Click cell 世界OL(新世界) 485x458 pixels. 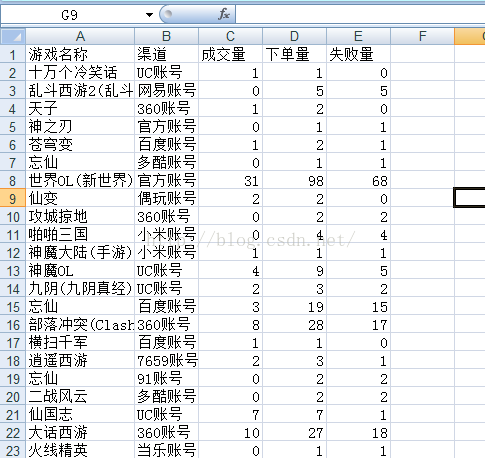point(80,180)
